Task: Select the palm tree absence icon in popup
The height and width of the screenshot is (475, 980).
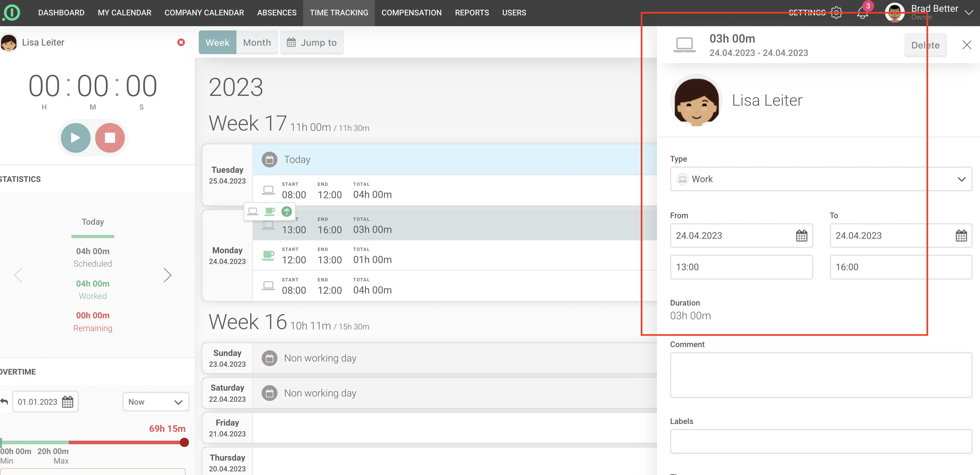Action: pos(286,211)
